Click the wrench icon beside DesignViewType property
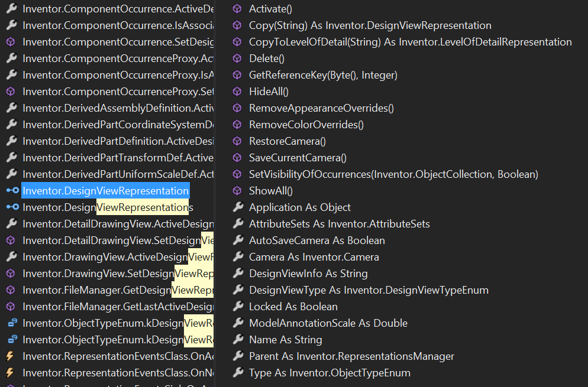 click(x=238, y=290)
